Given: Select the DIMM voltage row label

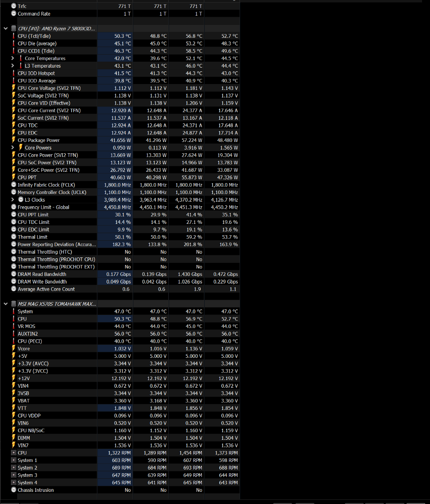Looking at the screenshot, I should tap(24, 438).
